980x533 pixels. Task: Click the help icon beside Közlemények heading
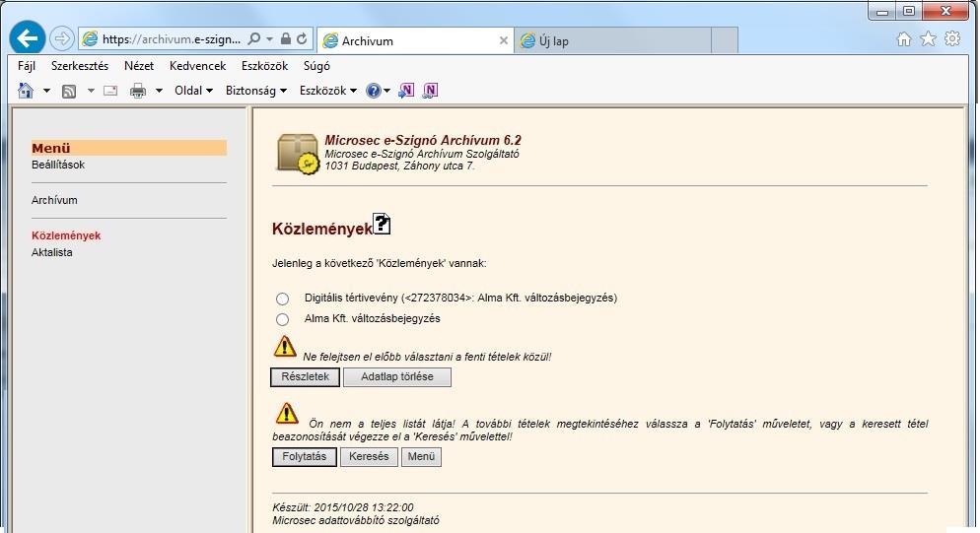coord(382,224)
